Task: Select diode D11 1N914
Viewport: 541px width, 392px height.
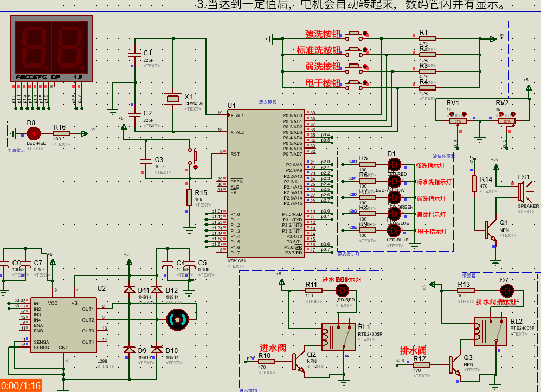Action: [x=130, y=290]
